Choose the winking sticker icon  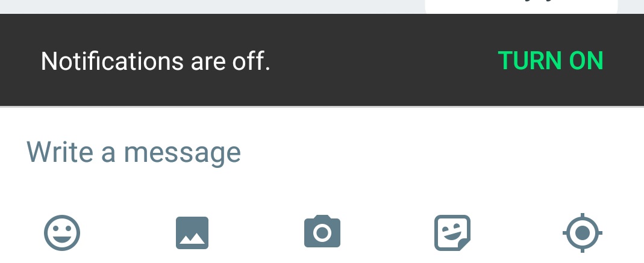pyautogui.click(x=452, y=233)
